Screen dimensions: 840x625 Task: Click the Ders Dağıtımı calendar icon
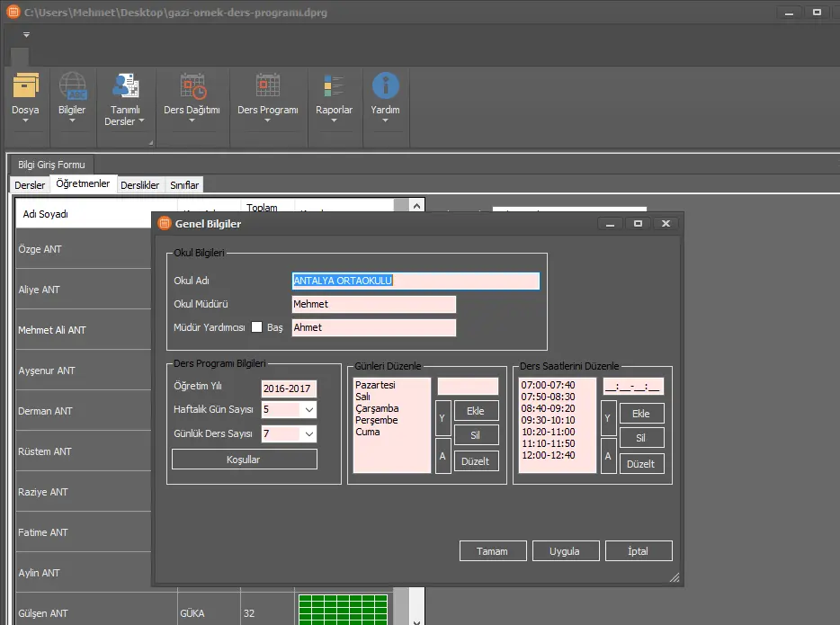point(192,87)
